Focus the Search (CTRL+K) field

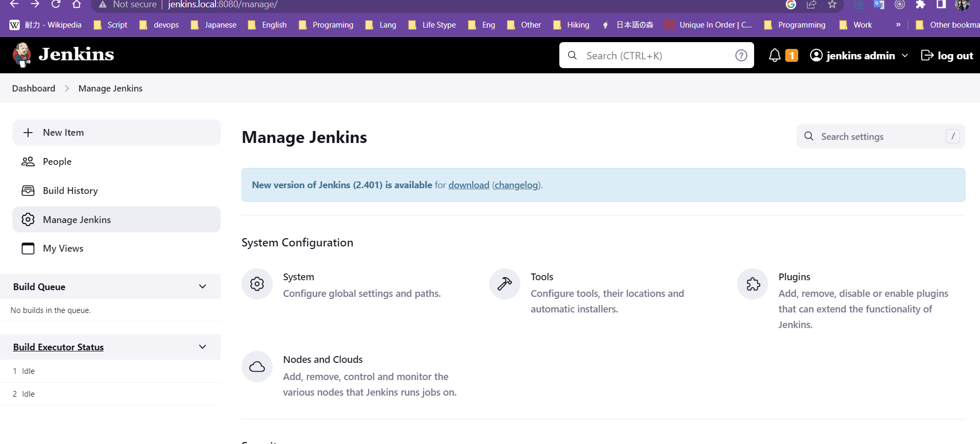coord(656,55)
